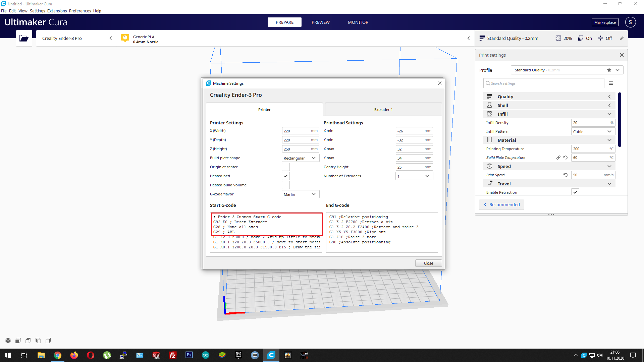
Task: Open Infill Pattern Cubic dropdown
Action: click(x=593, y=131)
